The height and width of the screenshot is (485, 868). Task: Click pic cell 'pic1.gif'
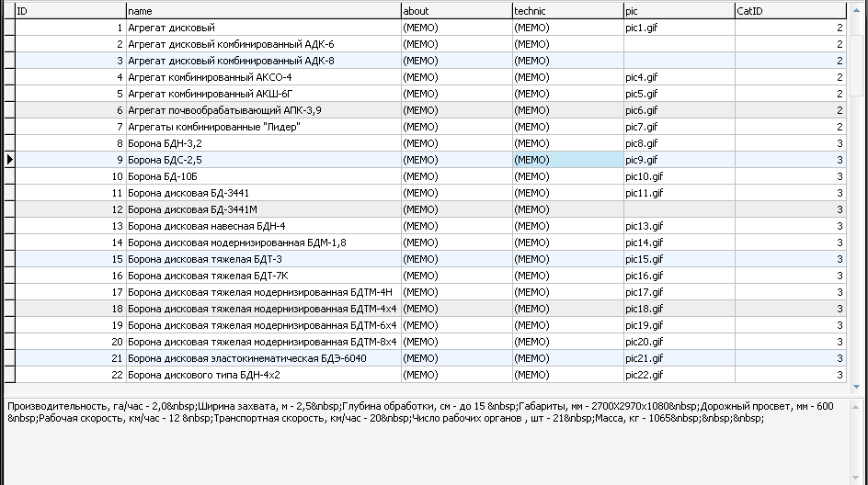[x=678, y=28]
